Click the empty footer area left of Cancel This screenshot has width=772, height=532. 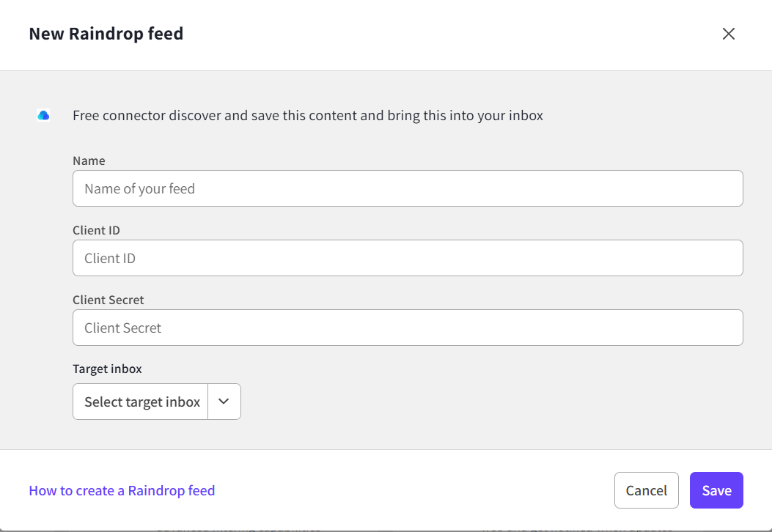[411, 490]
